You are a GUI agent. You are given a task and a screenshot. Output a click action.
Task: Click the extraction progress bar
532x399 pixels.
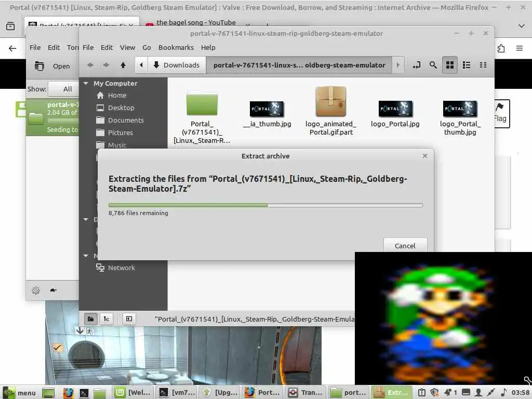pyautogui.click(x=265, y=205)
